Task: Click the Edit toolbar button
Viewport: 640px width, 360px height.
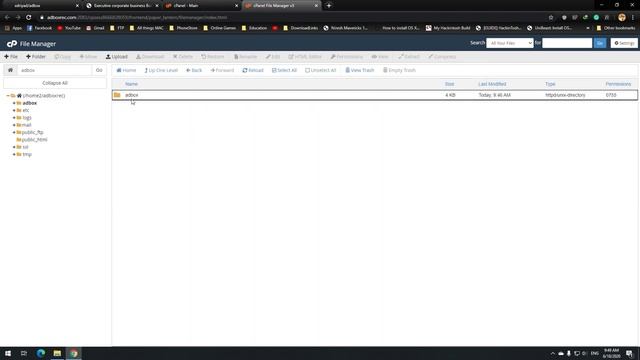Action: (x=273, y=57)
